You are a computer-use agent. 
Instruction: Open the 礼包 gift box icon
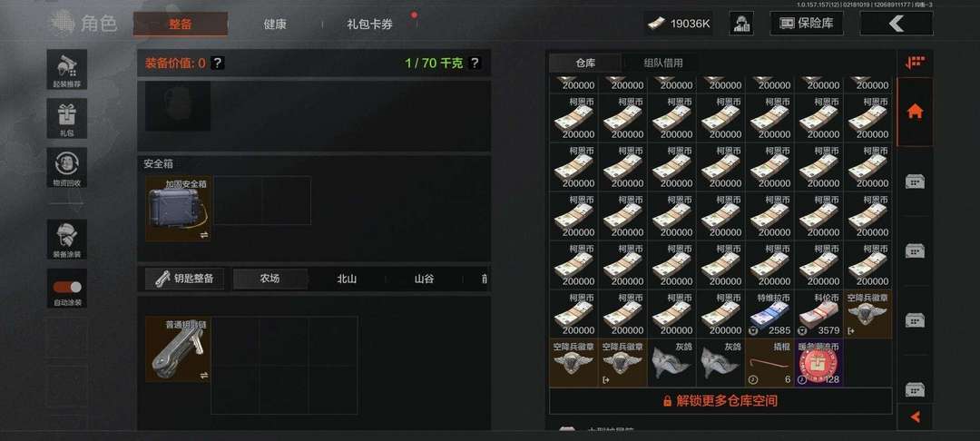[67, 118]
